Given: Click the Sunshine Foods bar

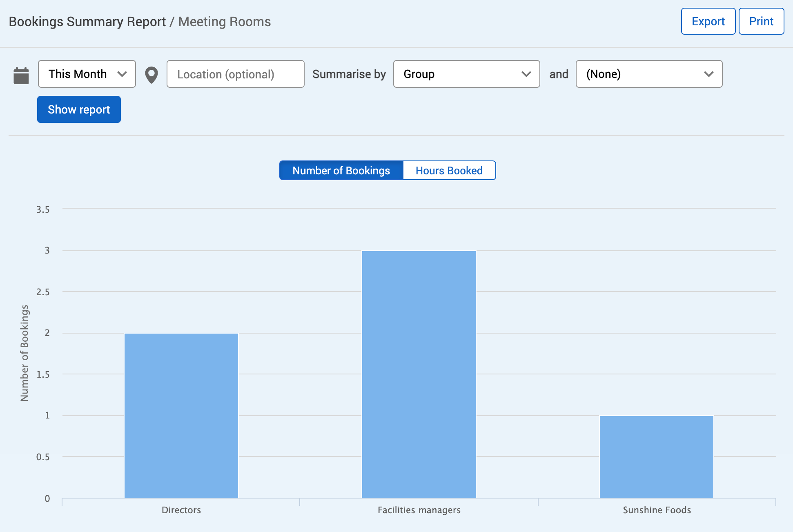Looking at the screenshot, I should click(657, 456).
